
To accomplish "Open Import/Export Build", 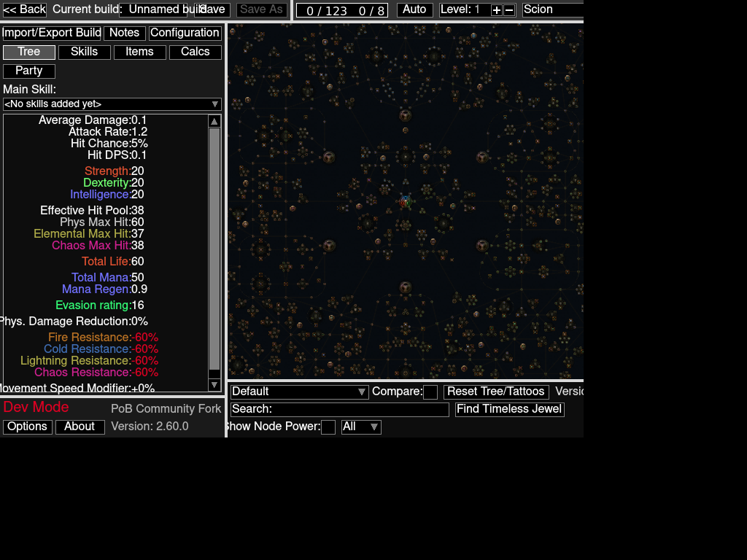I will pos(52,33).
